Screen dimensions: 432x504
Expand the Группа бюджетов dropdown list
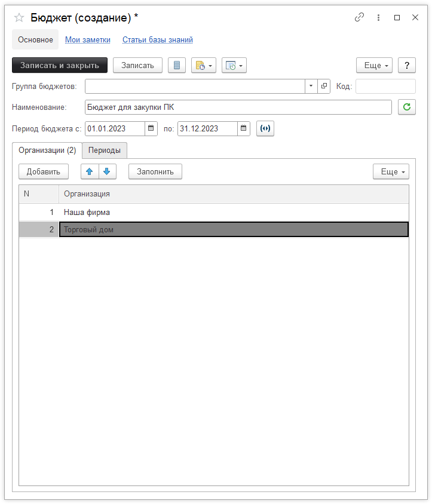[x=311, y=87]
